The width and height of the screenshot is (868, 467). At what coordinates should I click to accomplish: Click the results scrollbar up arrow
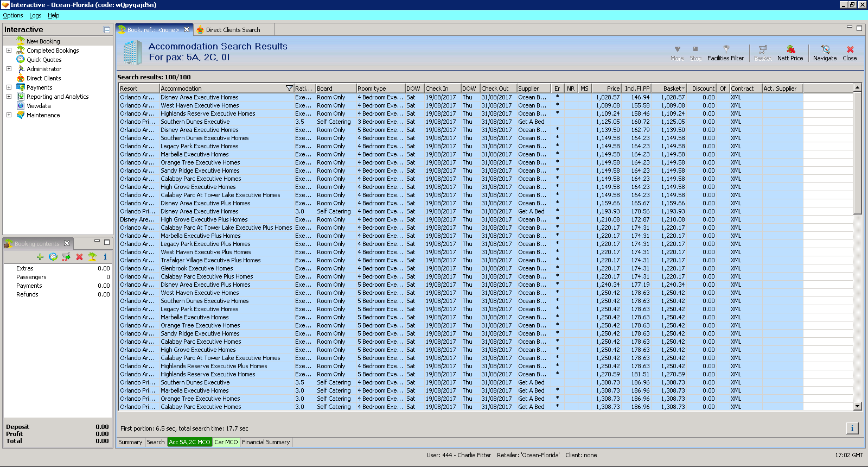pos(858,87)
